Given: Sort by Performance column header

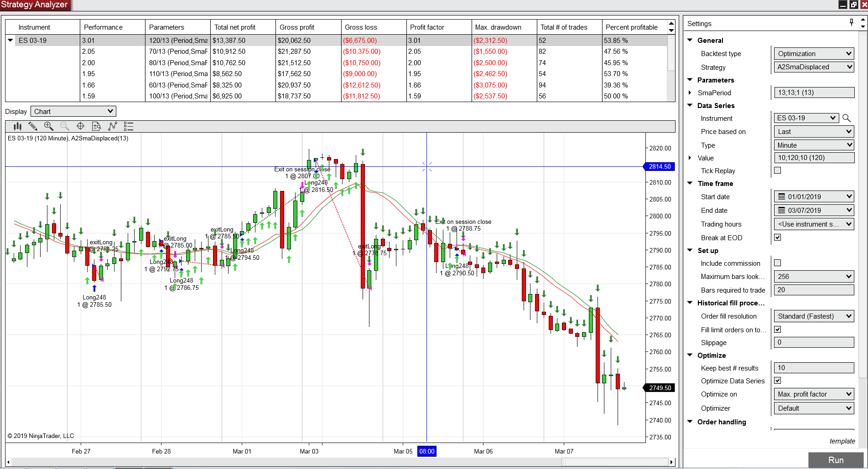Looking at the screenshot, I should (x=112, y=27).
